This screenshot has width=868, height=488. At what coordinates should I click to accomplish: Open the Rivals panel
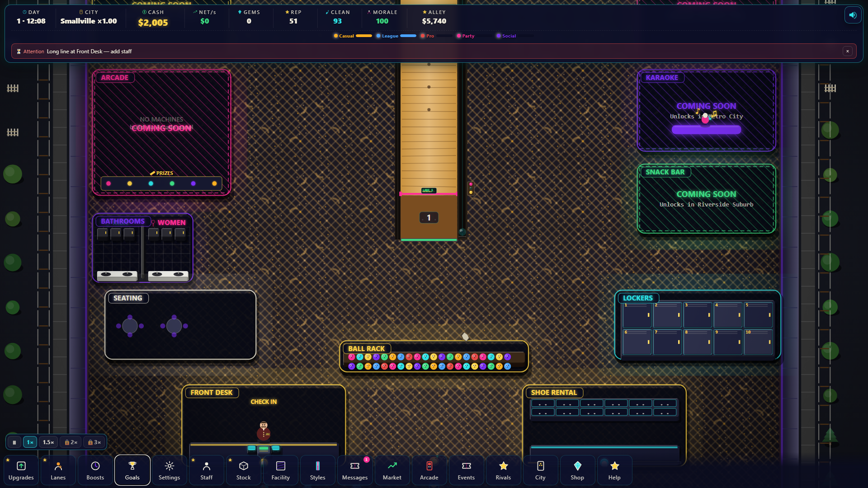pyautogui.click(x=503, y=470)
